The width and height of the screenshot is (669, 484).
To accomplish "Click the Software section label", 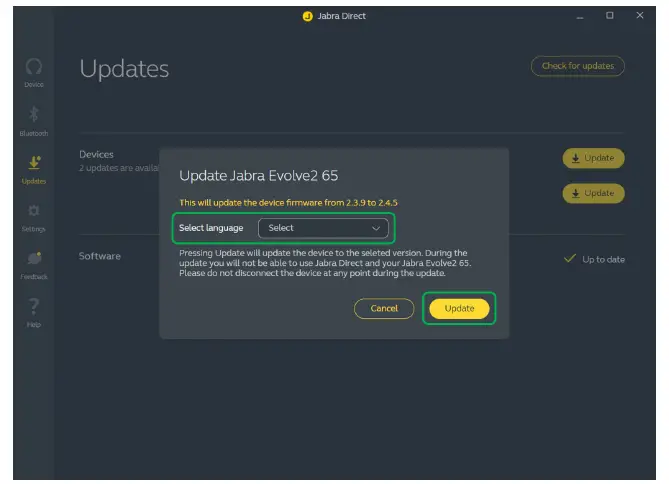I will 100,256.
